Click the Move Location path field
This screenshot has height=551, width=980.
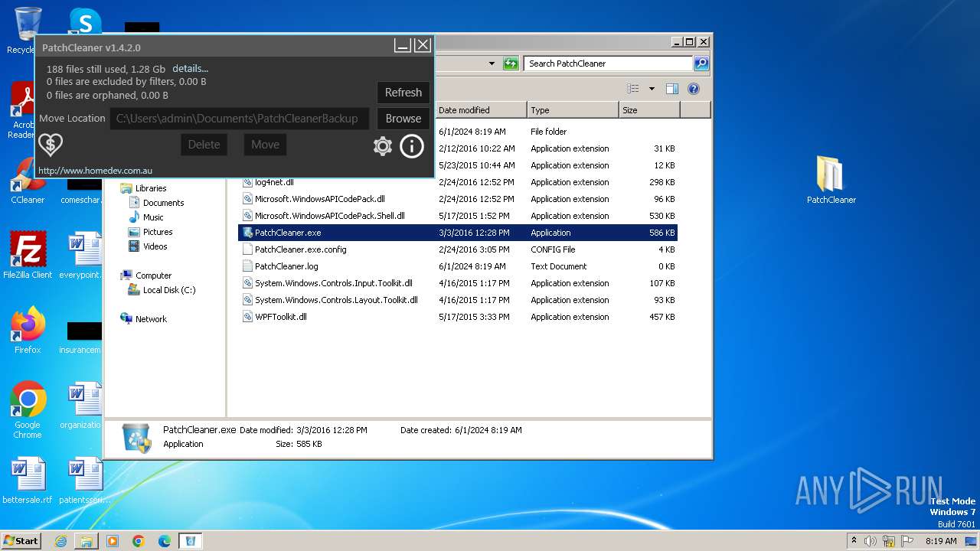pyautogui.click(x=239, y=119)
